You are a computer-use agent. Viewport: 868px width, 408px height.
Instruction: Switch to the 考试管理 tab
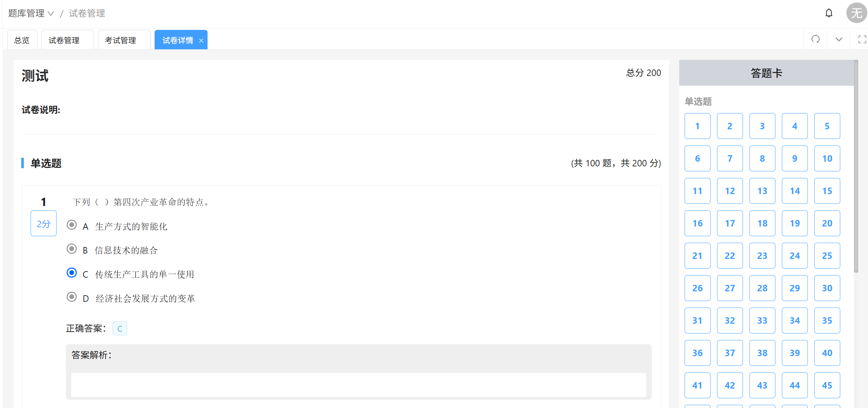pyautogui.click(x=120, y=40)
